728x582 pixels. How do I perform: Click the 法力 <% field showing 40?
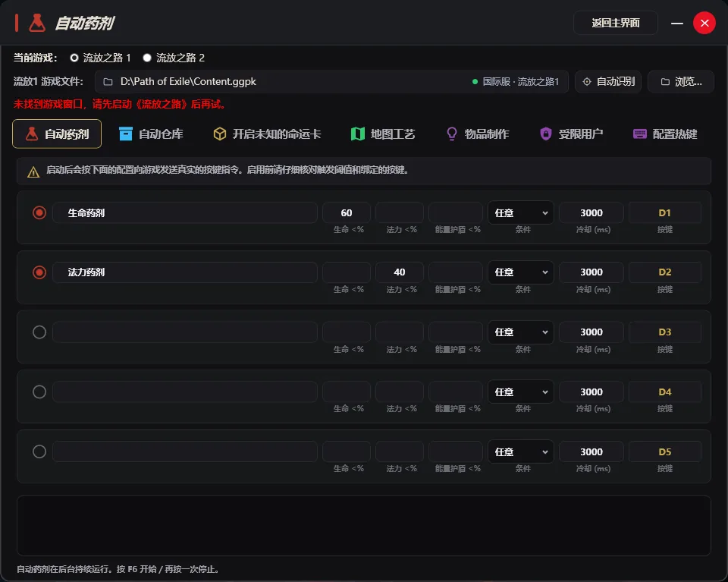[400, 272]
